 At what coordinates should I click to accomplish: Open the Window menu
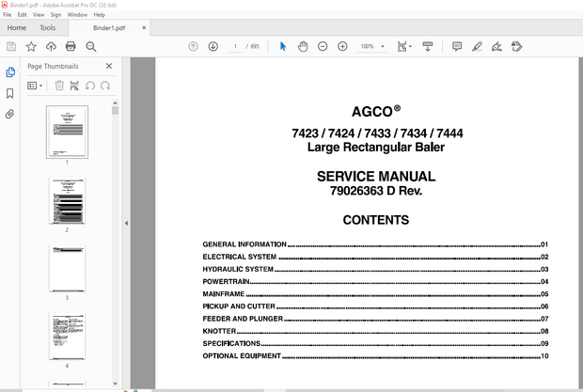[78, 15]
